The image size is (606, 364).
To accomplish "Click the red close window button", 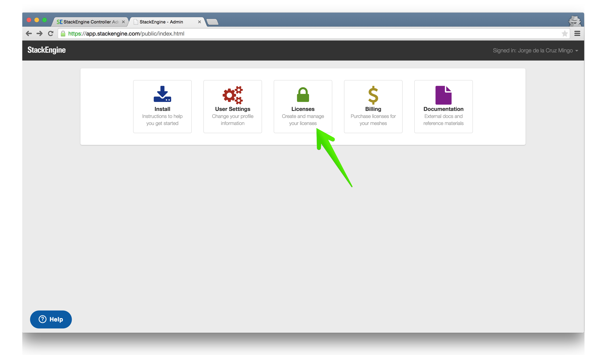I will click(29, 20).
